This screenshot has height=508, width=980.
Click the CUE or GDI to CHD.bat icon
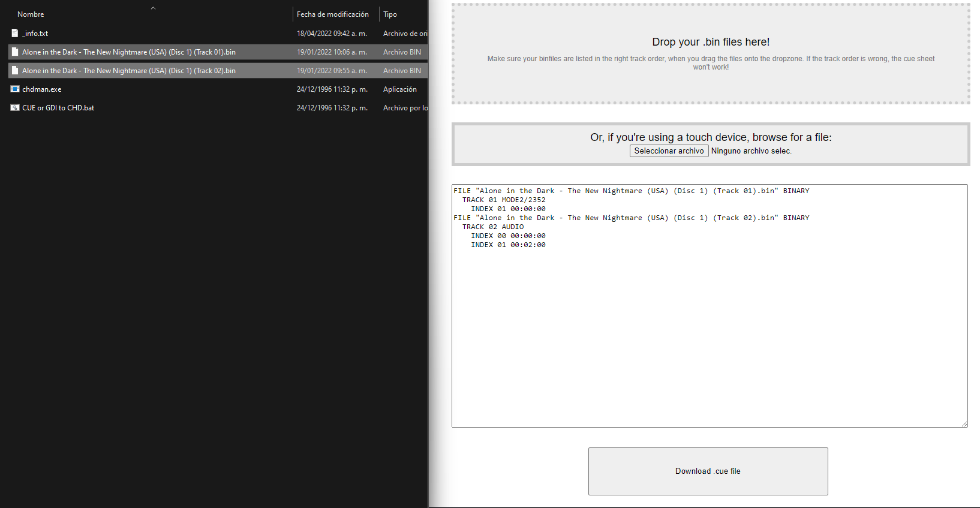click(15, 108)
